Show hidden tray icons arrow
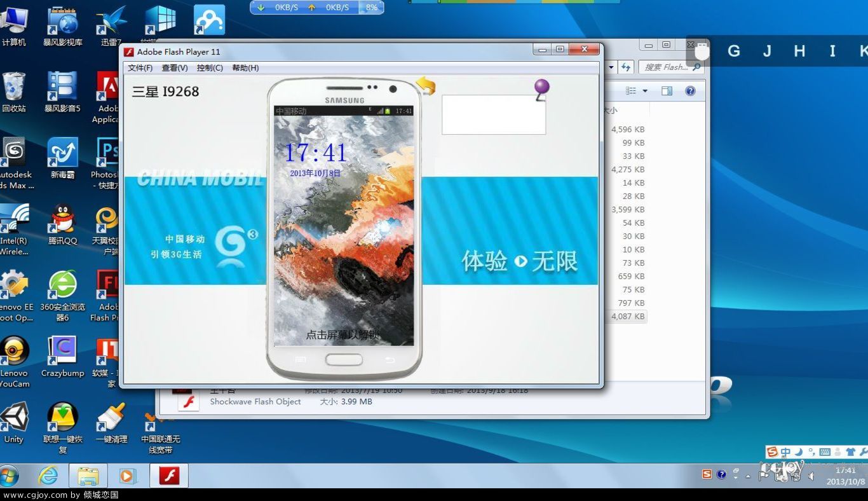Image resolution: width=868 pixels, height=501 pixels. [749, 475]
